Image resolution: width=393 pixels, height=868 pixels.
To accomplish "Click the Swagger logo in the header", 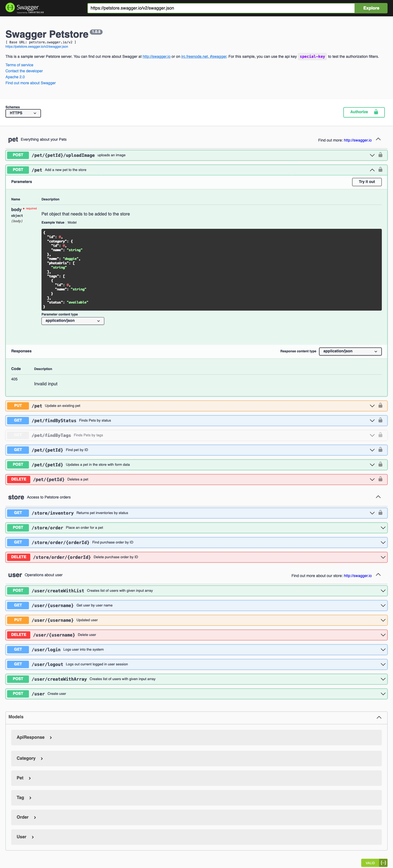I will tap(25, 8).
